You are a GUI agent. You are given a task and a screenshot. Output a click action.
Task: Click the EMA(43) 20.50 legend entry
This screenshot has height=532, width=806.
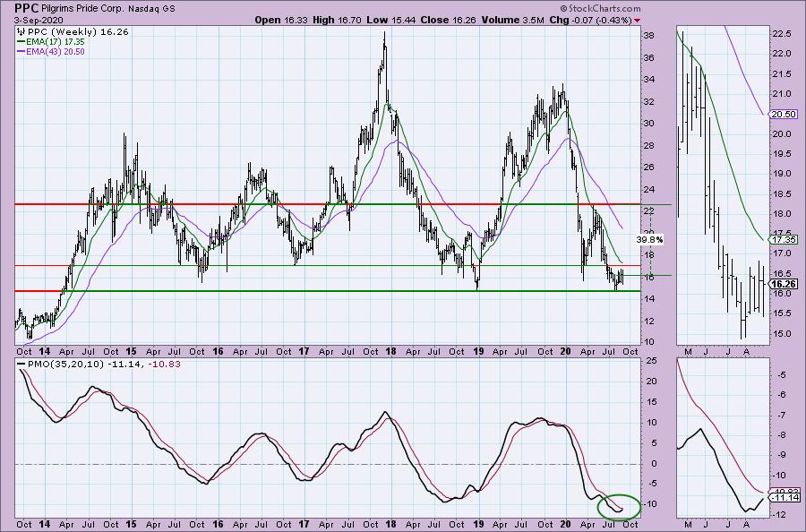[51, 51]
